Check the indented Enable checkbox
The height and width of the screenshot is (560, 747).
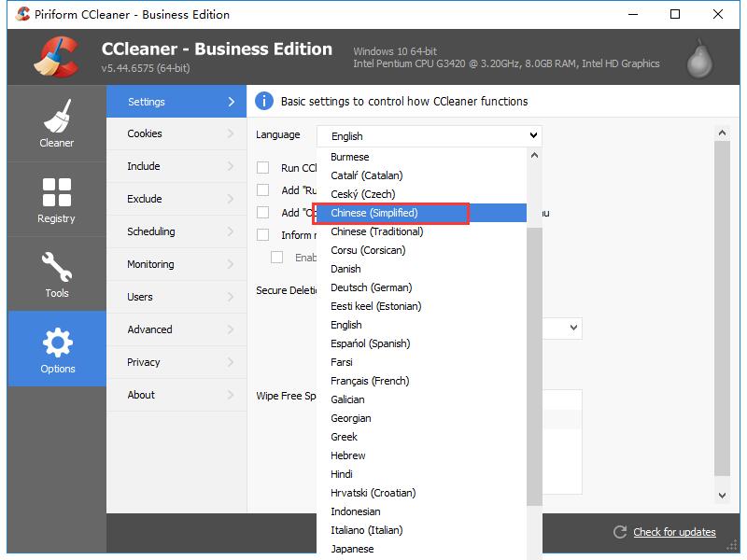(277, 257)
